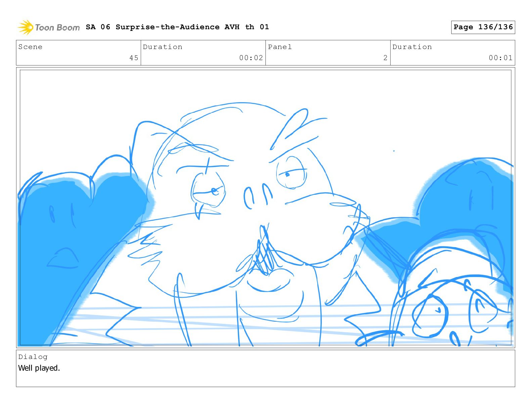The width and height of the screenshot is (532, 411).
Task: Select the dialog text 'Well played.'
Action: pos(39,368)
